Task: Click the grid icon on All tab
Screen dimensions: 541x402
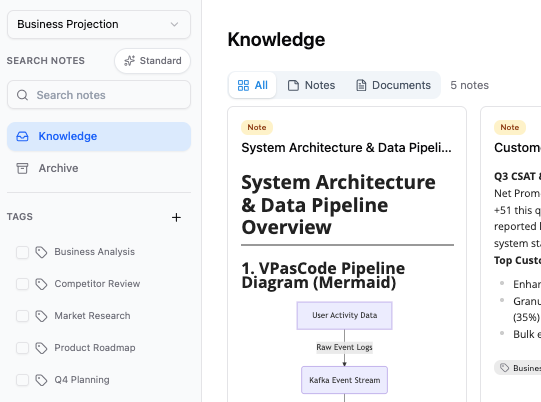Action: coord(243,85)
